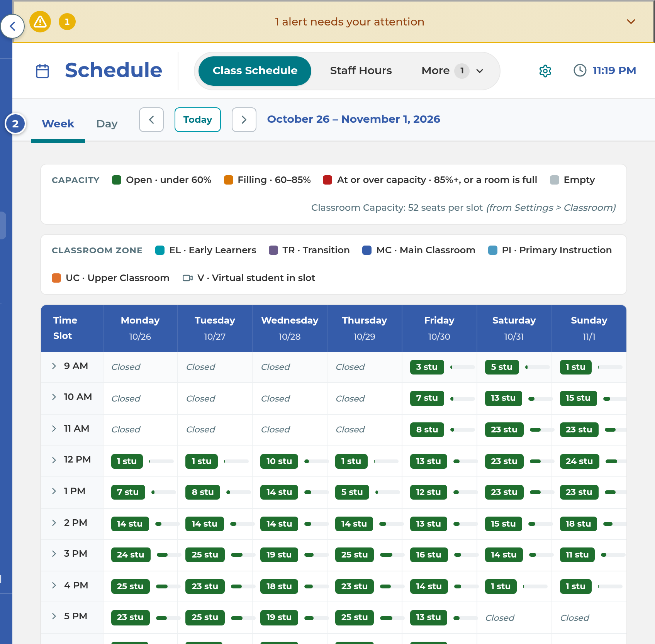Click the October 26 – November 1, 2026 date range
655x644 pixels.
pyautogui.click(x=354, y=119)
